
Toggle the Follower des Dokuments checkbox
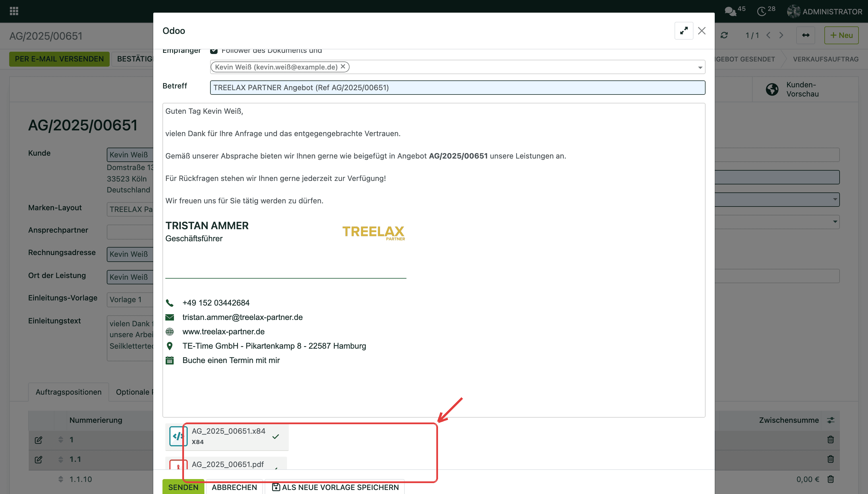pos(214,51)
